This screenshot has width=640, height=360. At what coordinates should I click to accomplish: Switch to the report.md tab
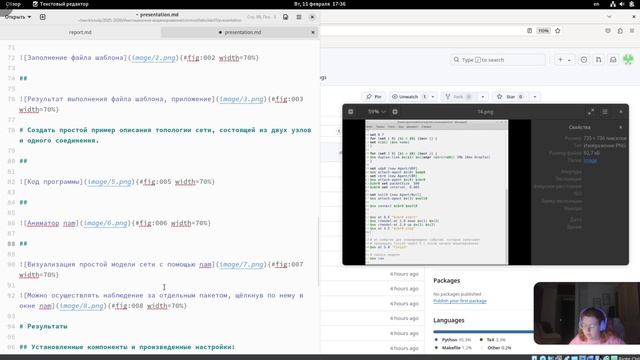coord(80,32)
